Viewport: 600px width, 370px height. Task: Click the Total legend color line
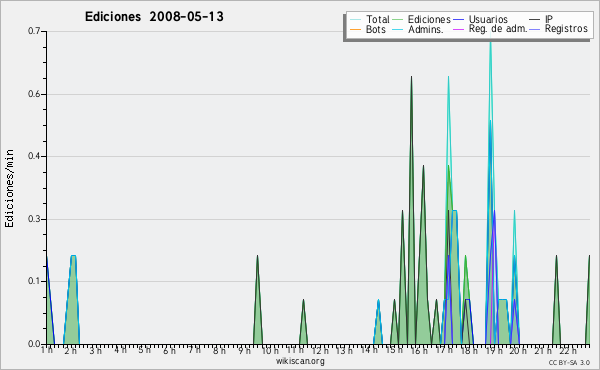point(355,20)
